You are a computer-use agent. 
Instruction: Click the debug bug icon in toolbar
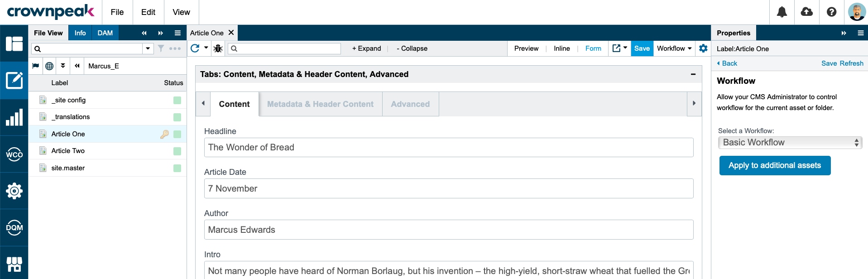click(218, 48)
